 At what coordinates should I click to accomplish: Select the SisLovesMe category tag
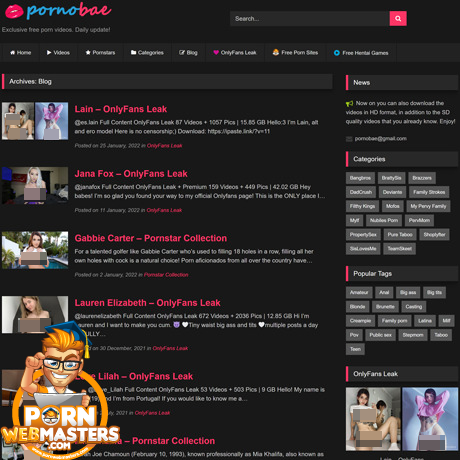click(x=363, y=249)
